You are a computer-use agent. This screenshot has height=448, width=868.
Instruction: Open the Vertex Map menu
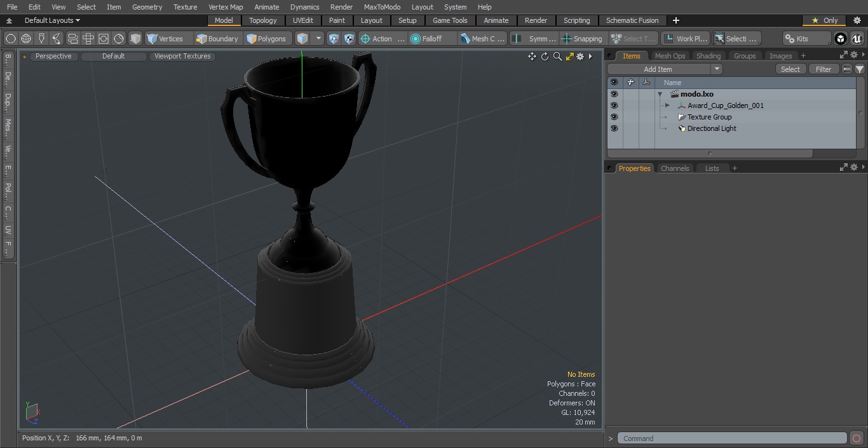tap(226, 7)
